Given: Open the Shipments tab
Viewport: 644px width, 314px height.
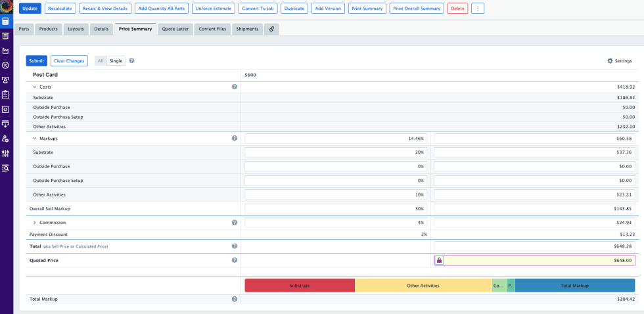Looking at the screenshot, I should (x=247, y=29).
